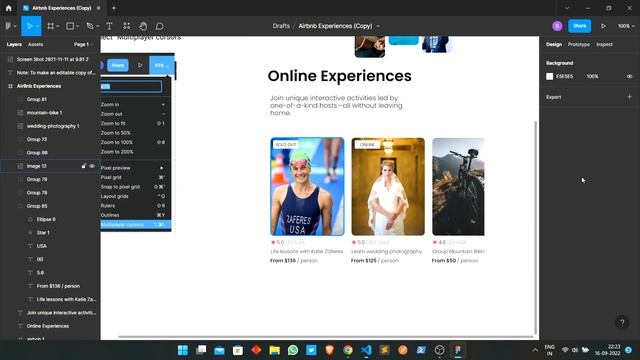This screenshot has width=640, height=360.
Task: Click the Ellipse 6 layer icon
Action: coord(30,220)
